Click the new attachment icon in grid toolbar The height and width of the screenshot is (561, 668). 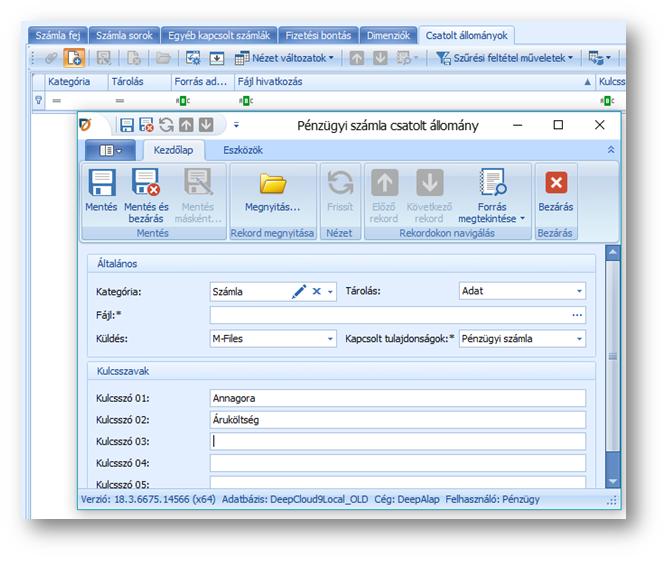pos(73,58)
